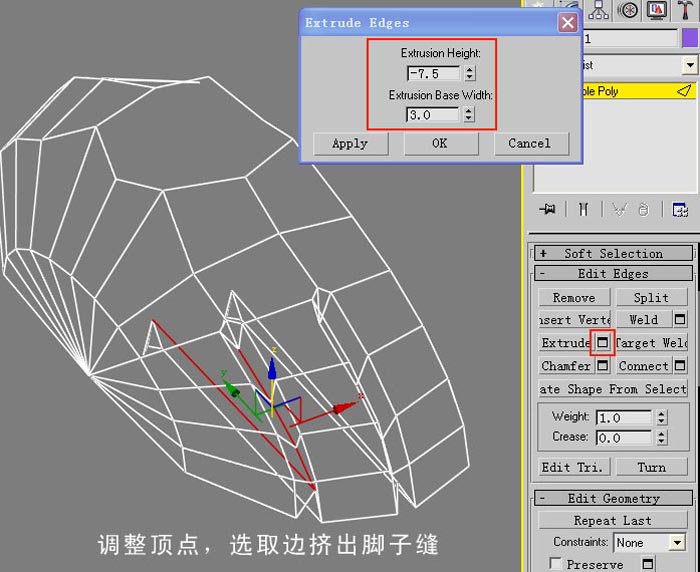
Task: Adjust the Extrusion Height spinner
Action: point(470,73)
